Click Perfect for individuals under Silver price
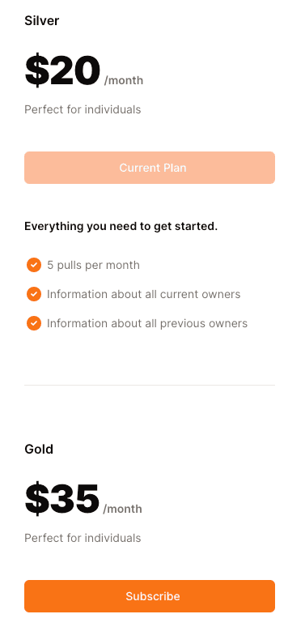The image size is (305, 644). 83,109
